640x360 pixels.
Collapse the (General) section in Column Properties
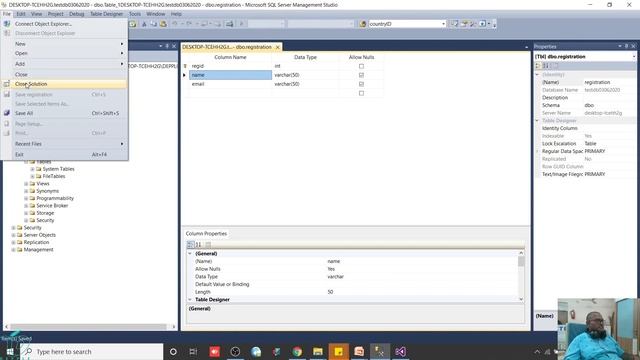pyautogui.click(x=190, y=253)
